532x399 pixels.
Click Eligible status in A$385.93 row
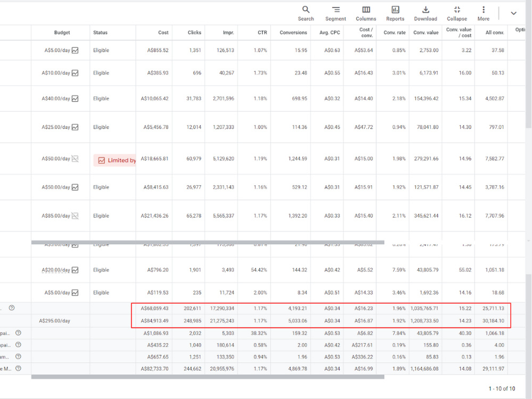click(x=101, y=73)
